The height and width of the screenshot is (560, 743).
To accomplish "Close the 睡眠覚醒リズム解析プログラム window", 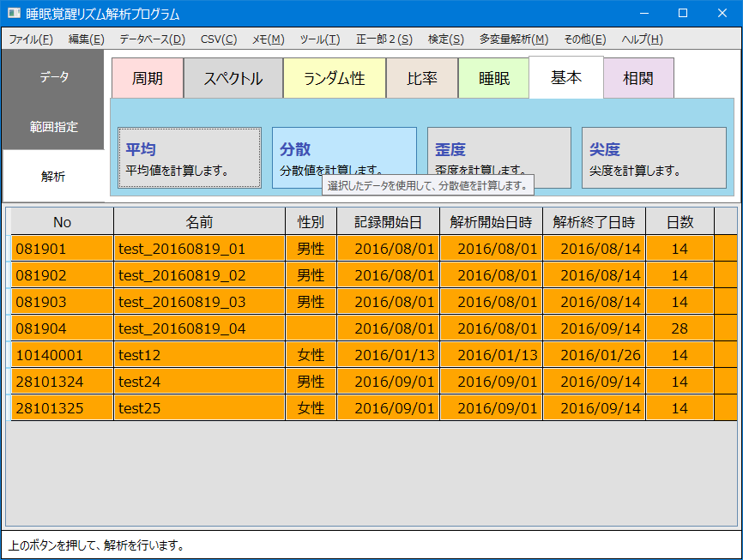I will (722, 13).
